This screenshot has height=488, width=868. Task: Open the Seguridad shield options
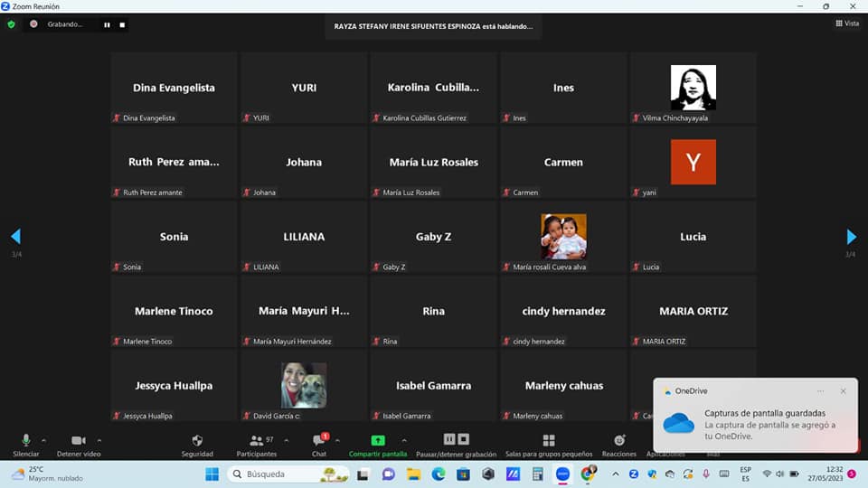click(197, 442)
